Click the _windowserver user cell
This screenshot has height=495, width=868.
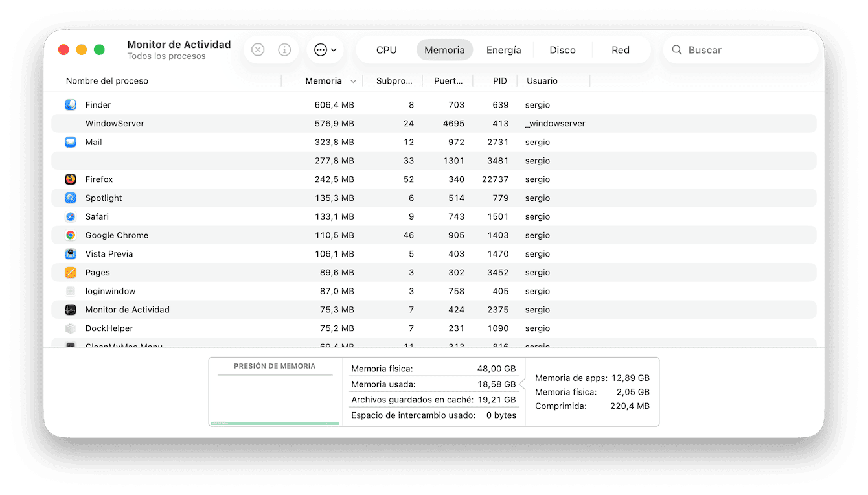555,124
